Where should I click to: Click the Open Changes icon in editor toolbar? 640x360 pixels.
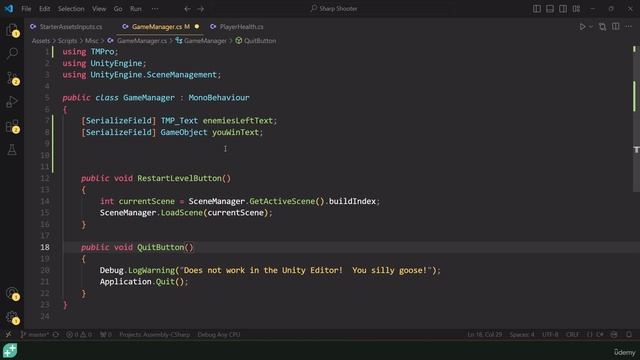coord(602,27)
